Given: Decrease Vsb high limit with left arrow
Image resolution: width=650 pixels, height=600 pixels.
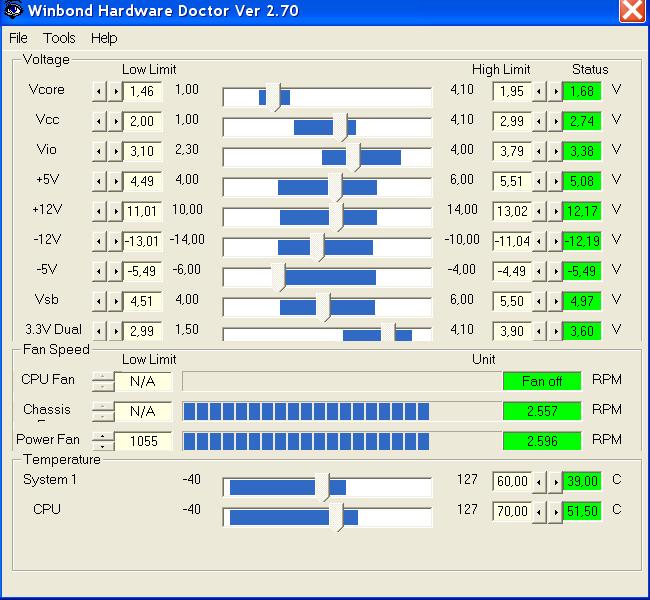Looking at the screenshot, I should (x=539, y=301).
